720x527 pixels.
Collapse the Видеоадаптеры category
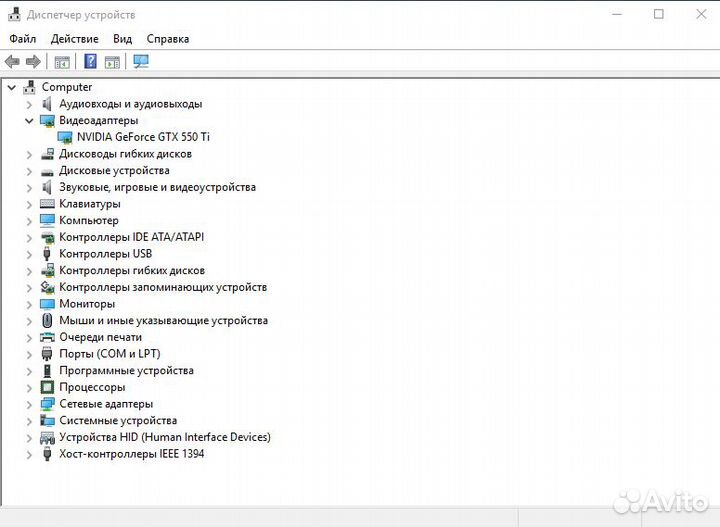(29, 121)
